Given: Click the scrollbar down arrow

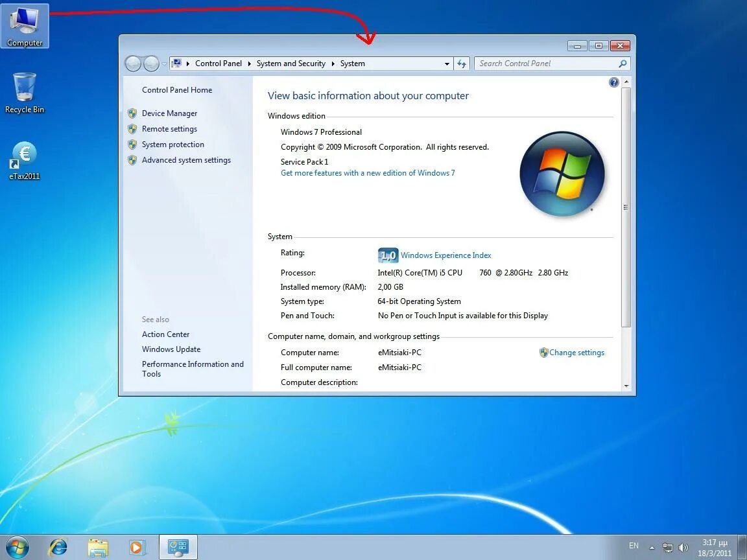Looking at the screenshot, I should pos(626,386).
